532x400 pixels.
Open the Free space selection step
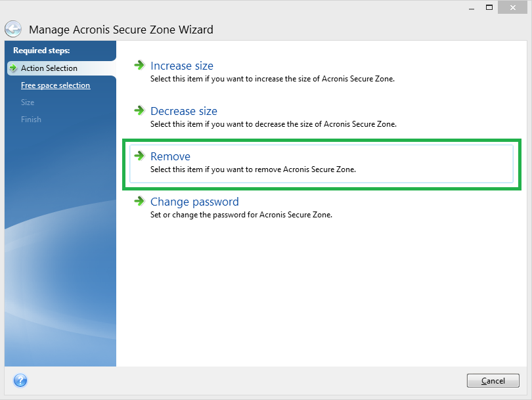[56, 85]
